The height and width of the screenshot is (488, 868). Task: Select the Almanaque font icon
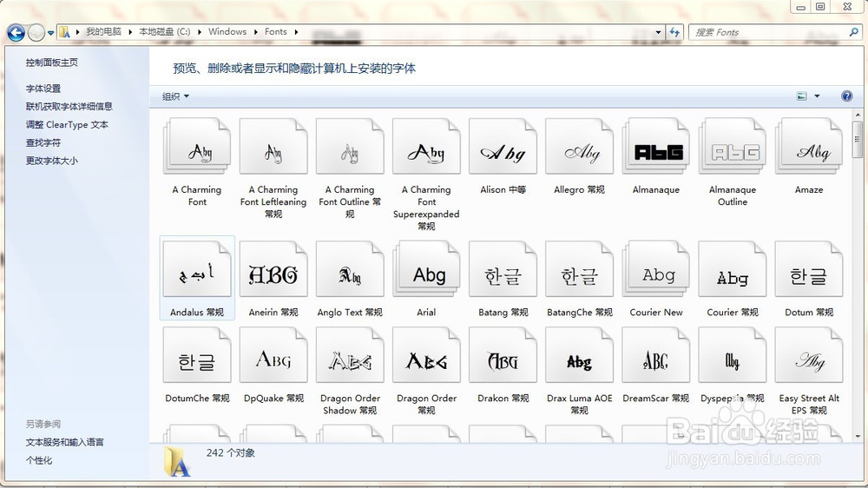(655, 147)
